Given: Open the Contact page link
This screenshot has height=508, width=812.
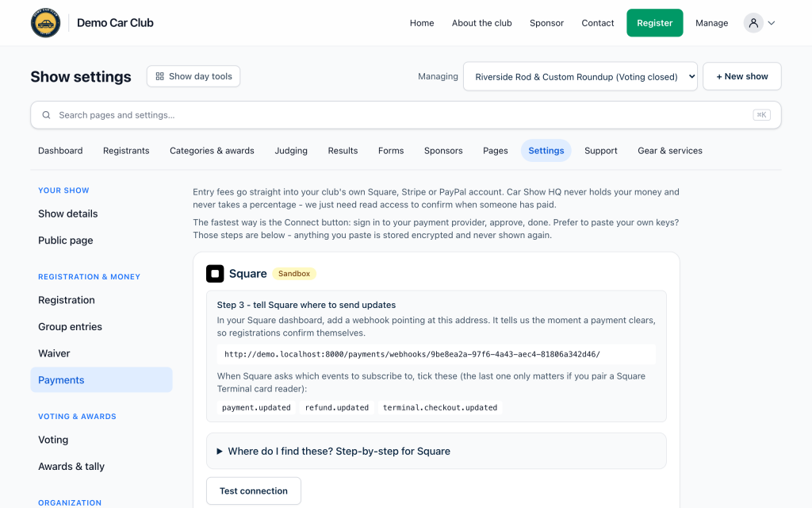Looking at the screenshot, I should point(598,23).
